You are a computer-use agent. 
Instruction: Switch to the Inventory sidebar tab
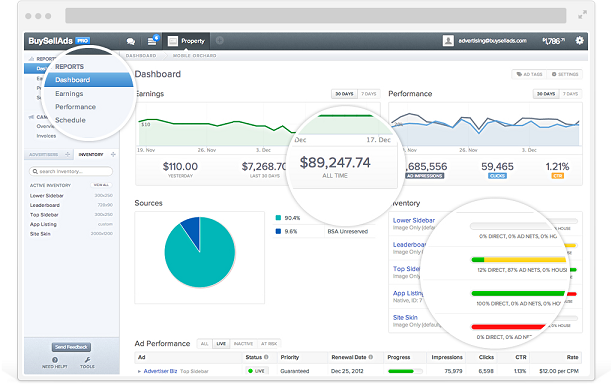coord(91,155)
